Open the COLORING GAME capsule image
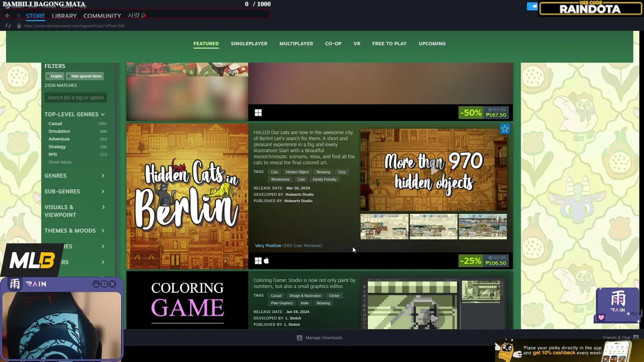644x362 pixels. click(187, 300)
